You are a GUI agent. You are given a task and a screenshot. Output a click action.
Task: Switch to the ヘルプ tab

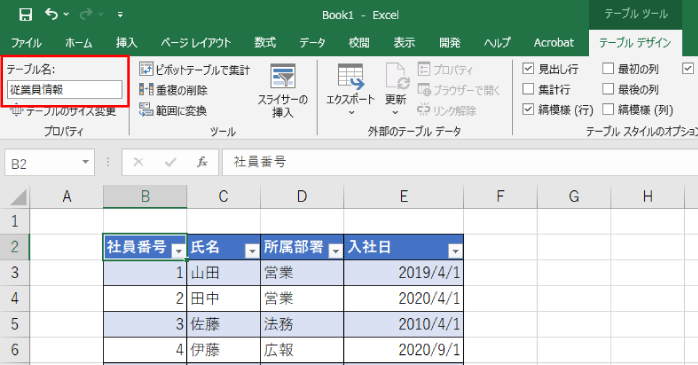click(497, 43)
